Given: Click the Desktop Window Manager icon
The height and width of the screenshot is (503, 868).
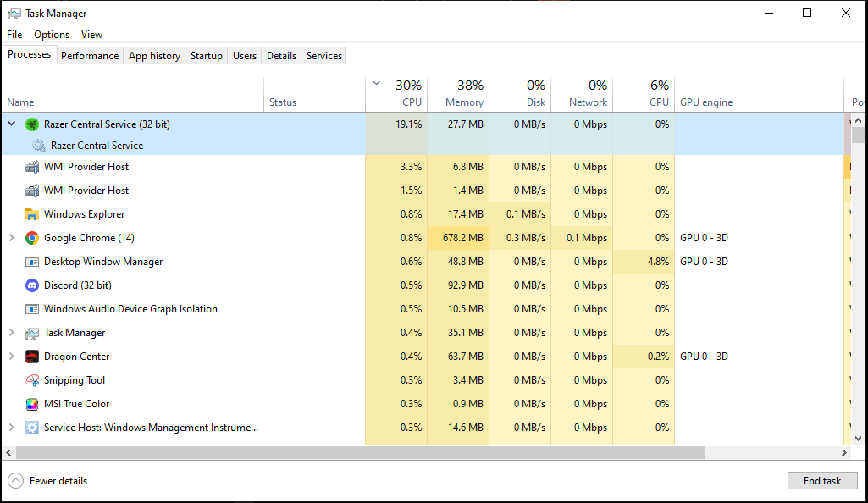Looking at the screenshot, I should [32, 262].
